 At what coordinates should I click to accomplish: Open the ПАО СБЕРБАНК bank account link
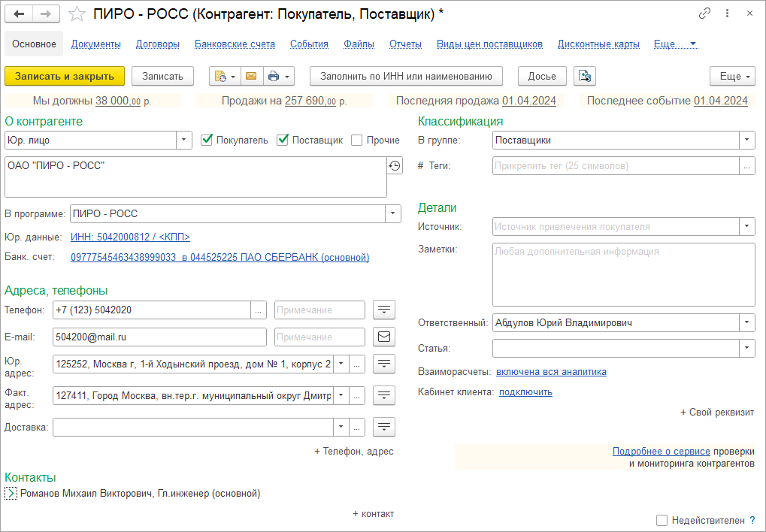pos(220,257)
